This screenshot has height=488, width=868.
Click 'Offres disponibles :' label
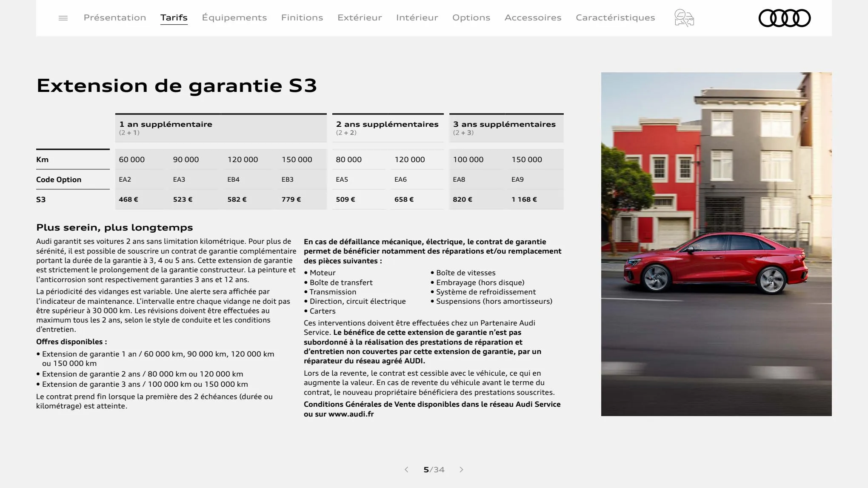click(71, 342)
